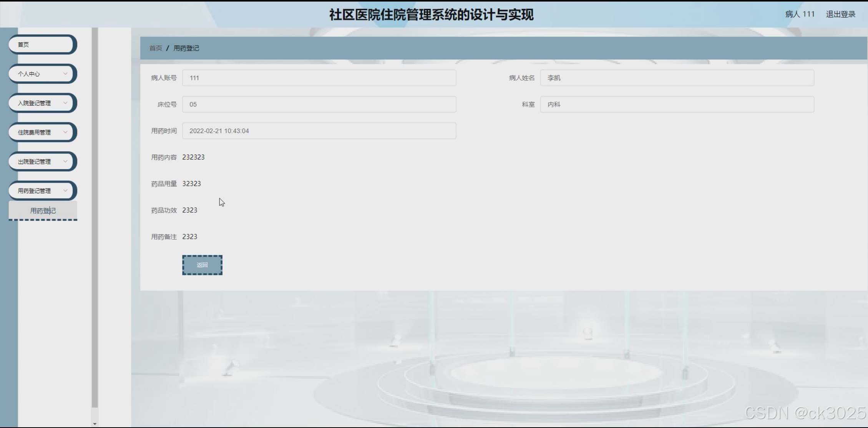Click the 病人账号 input field
This screenshot has width=868, height=428.
pyautogui.click(x=319, y=78)
